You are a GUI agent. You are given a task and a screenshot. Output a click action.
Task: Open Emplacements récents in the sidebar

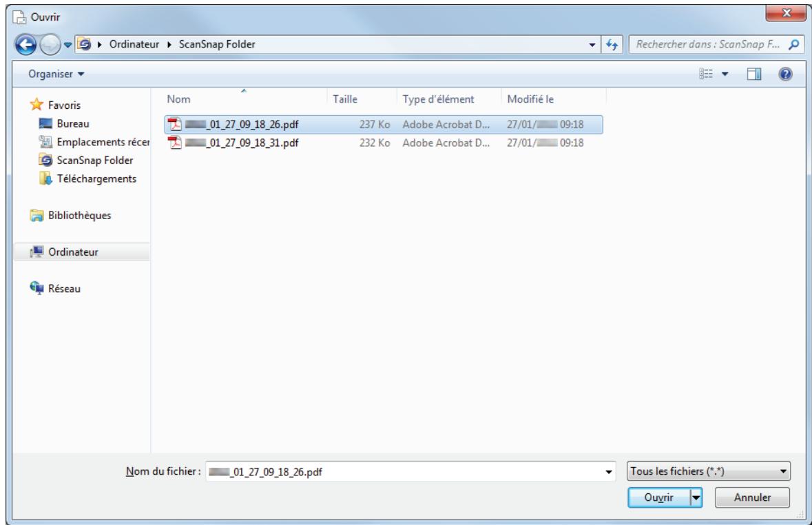tap(94, 141)
